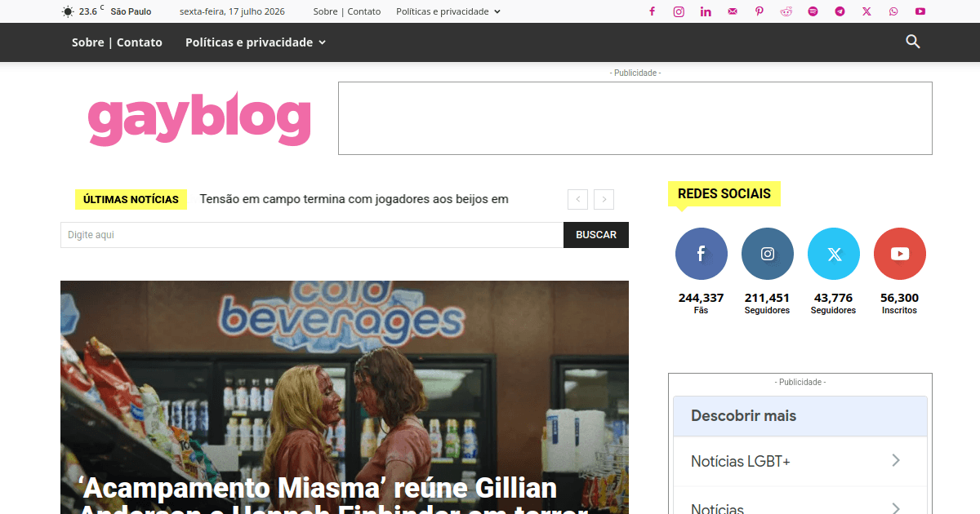This screenshot has height=514, width=980.
Task: Expand Políticas e privacidade in dark navbar
Action: (x=256, y=42)
